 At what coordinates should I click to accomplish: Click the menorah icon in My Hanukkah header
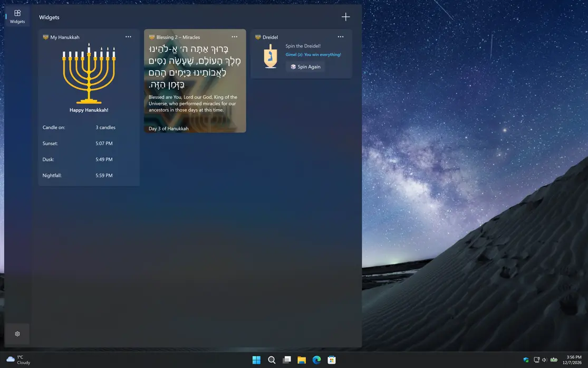click(x=45, y=37)
